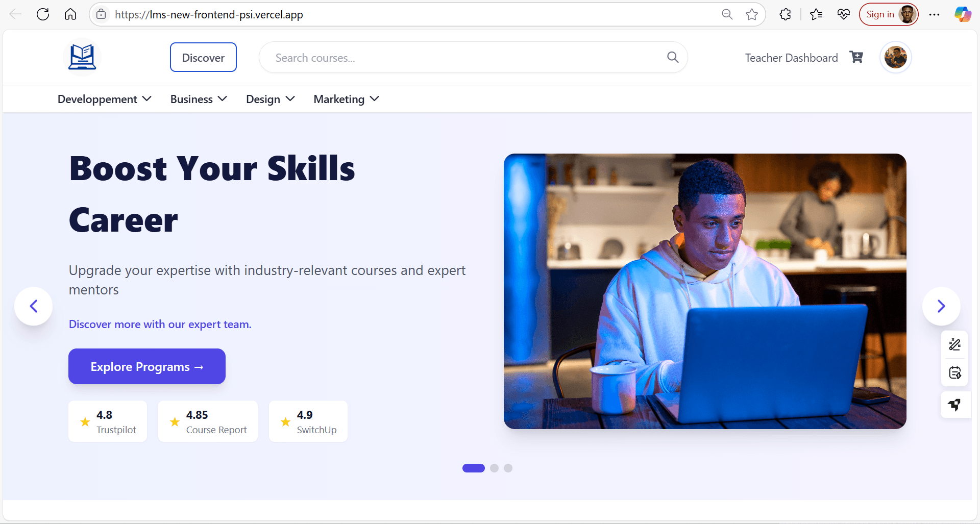Click the floating database export icon
The height and width of the screenshot is (524, 980).
click(955, 372)
